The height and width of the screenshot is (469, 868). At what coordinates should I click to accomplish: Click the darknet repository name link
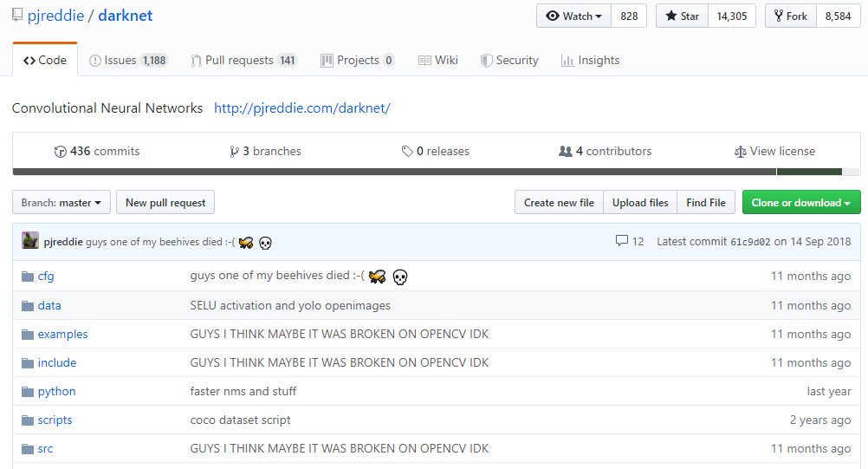(125, 16)
